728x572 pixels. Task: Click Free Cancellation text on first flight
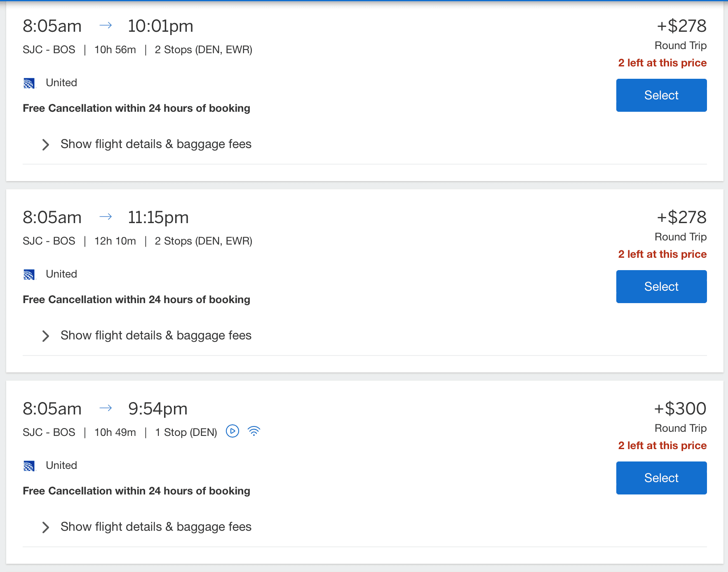(136, 108)
